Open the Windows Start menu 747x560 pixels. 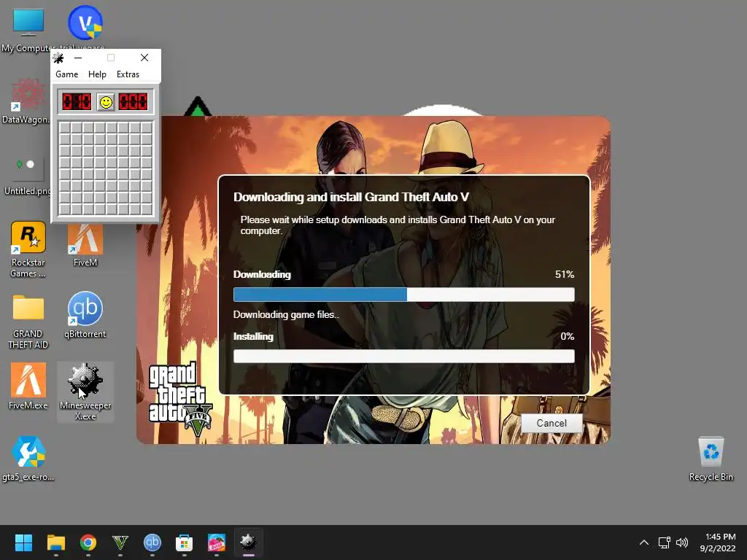click(x=23, y=542)
